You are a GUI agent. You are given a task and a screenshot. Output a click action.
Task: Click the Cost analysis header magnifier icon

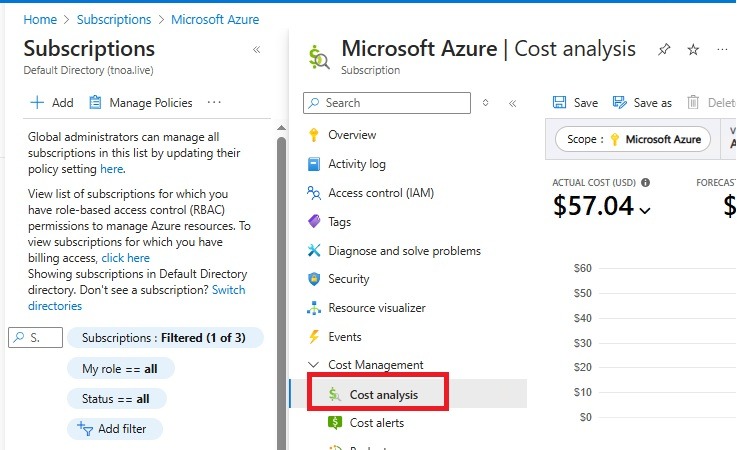click(319, 57)
